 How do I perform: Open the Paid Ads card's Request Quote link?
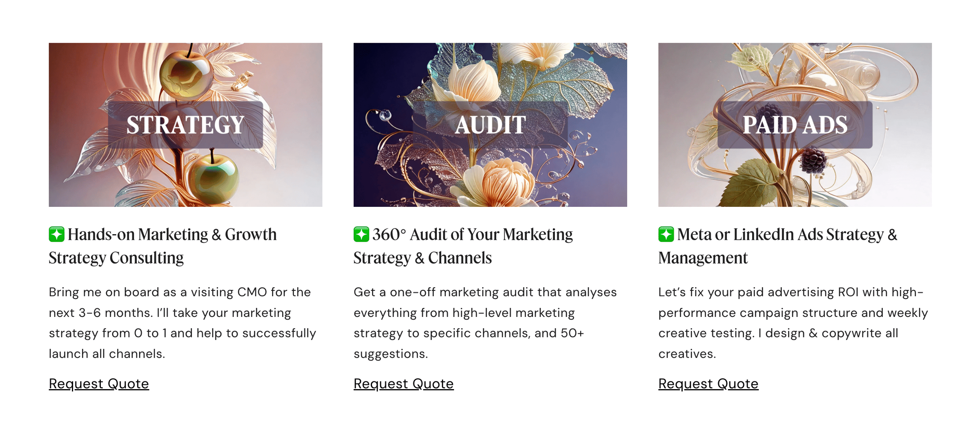coord(708,384)
